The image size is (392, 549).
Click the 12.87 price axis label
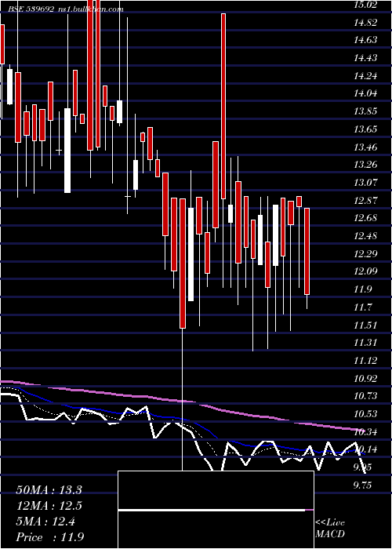click(x=365, y=200)
